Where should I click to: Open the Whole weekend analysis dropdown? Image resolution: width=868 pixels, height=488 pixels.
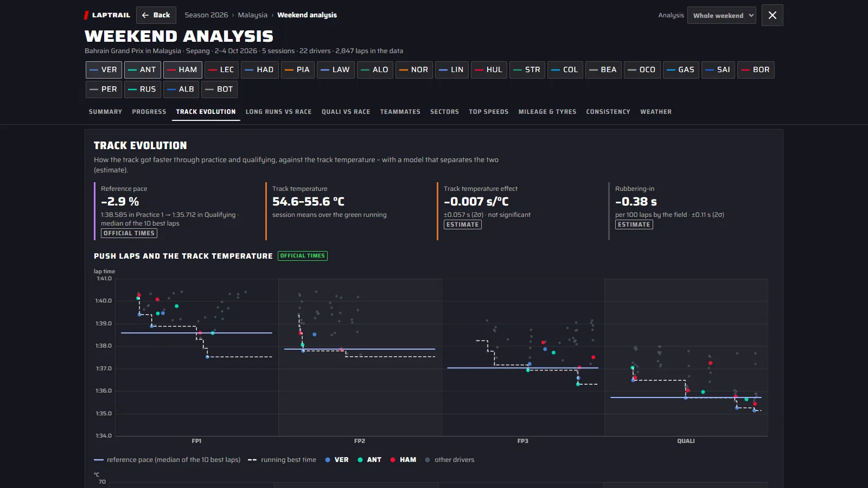click(722, 15)
